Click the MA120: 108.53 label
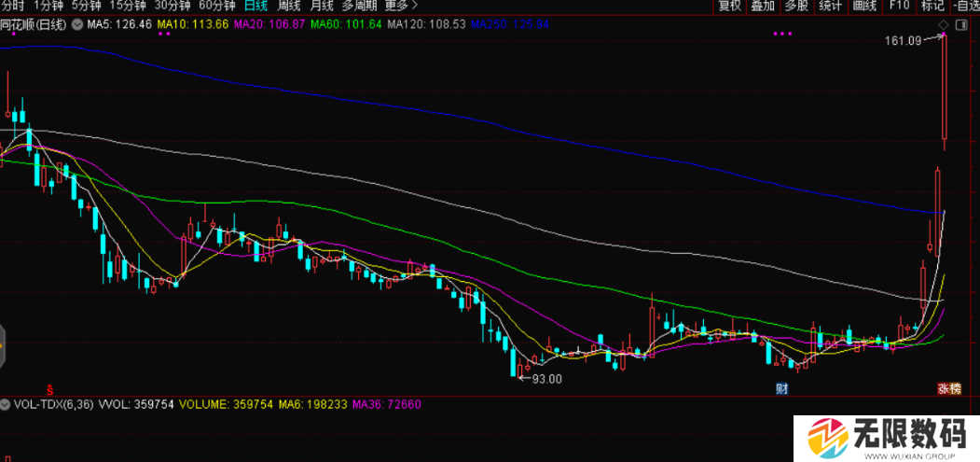This screenshot has height=462, width=980. coord(426,24)
